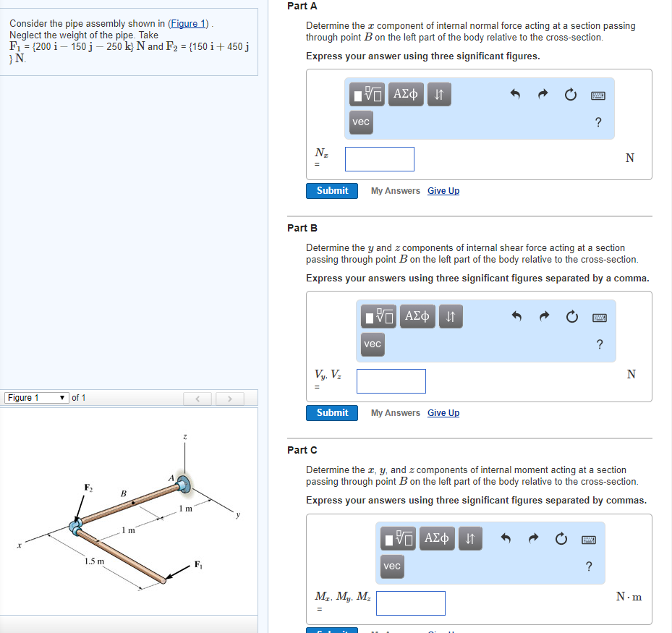
Task: Click the next figure chevron
Action: coord(230,397)
